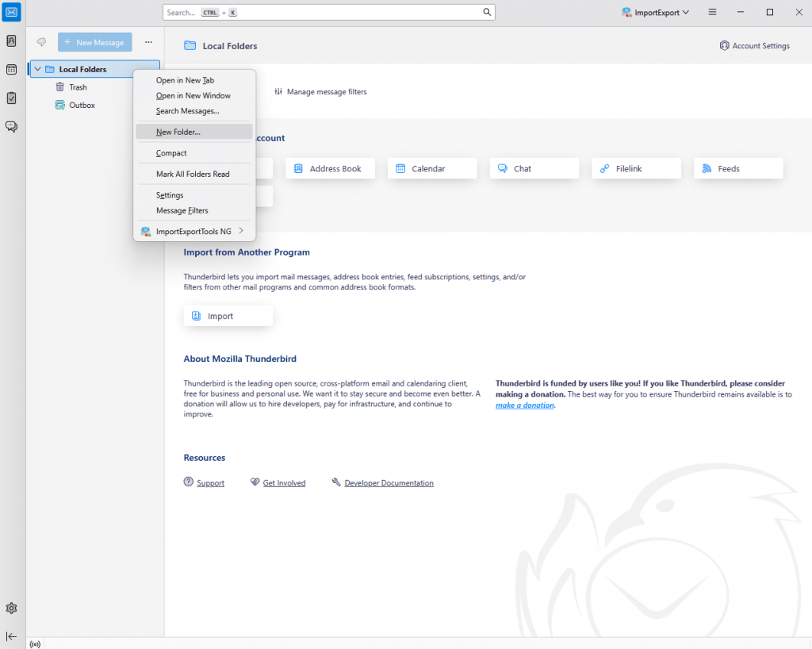Click the Filelink setup button
This screenshot has width=812, height=649.
[x=636, y=168]
